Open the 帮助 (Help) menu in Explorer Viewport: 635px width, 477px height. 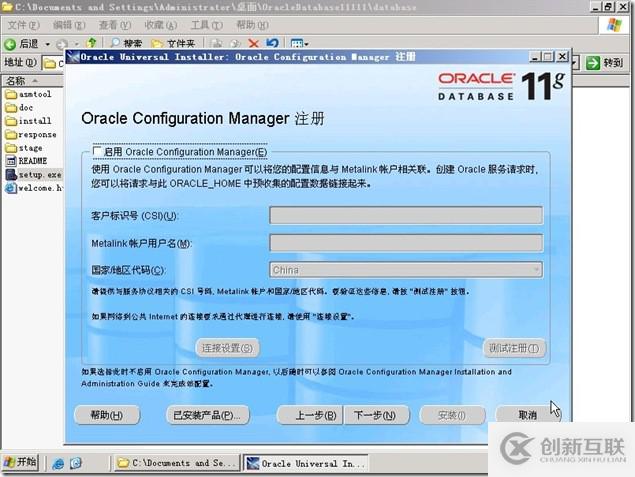coord(252,25)
